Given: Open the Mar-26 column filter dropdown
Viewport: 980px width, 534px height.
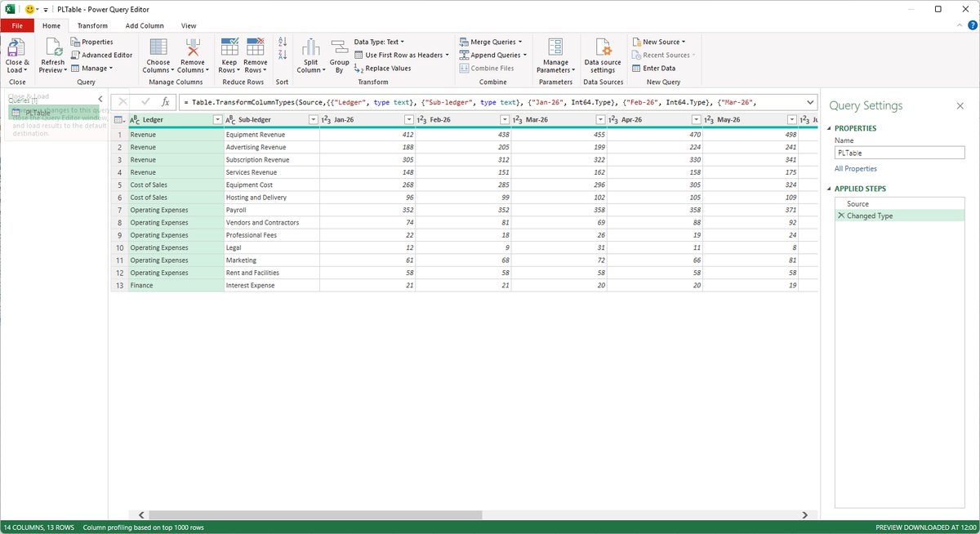Looking at the screenshot, I should pos(599,120).
